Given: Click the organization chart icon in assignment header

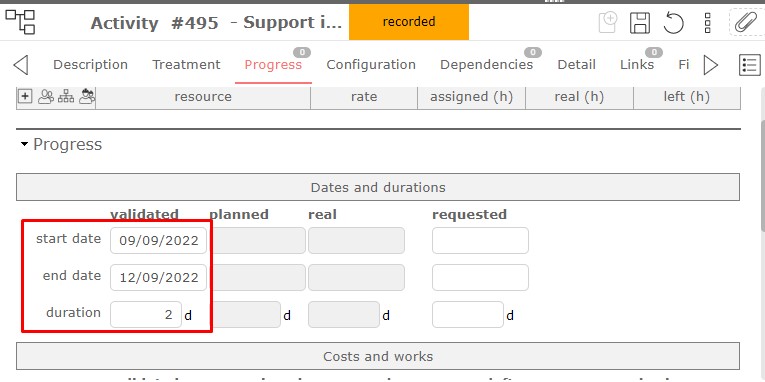Looking at the screenshot, I should tap(66, 97).
